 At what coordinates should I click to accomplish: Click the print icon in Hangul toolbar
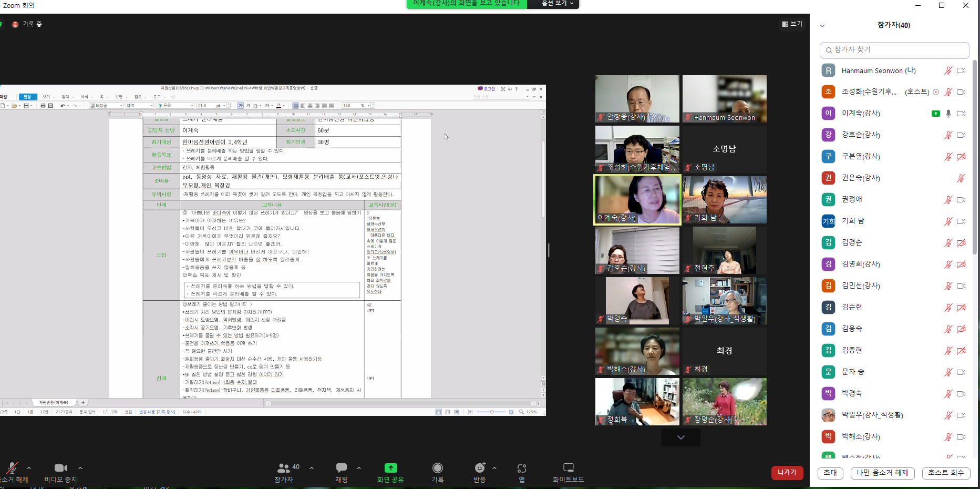(x=43, y=106)
